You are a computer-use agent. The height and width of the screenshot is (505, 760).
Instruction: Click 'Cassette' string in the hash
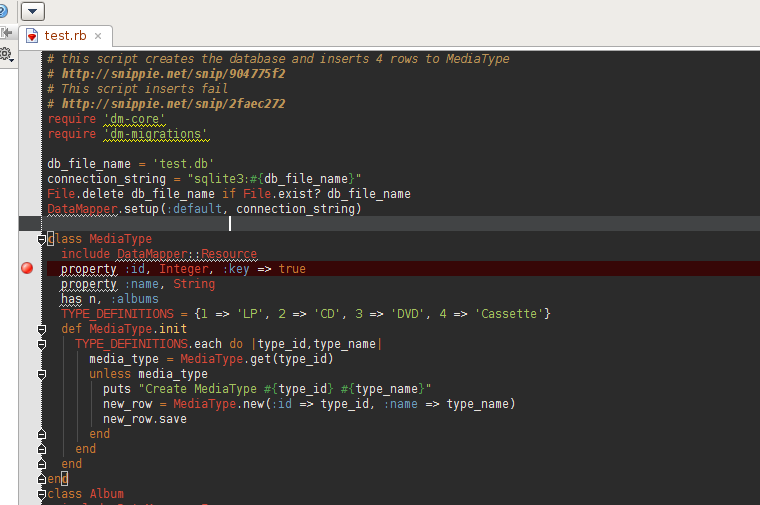pyautogui.click(x=508, y=314)
